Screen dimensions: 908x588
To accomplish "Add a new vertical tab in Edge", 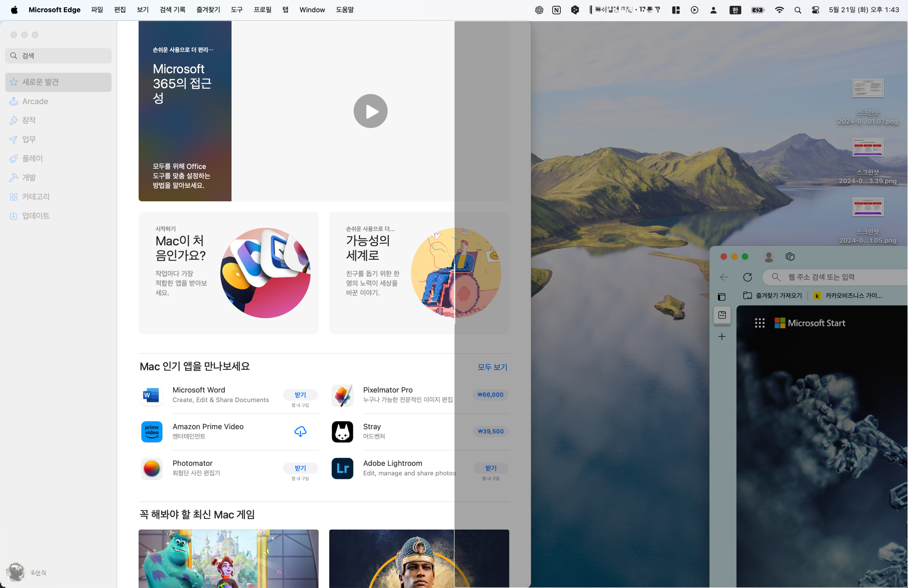I will click(x=722, y=337).
